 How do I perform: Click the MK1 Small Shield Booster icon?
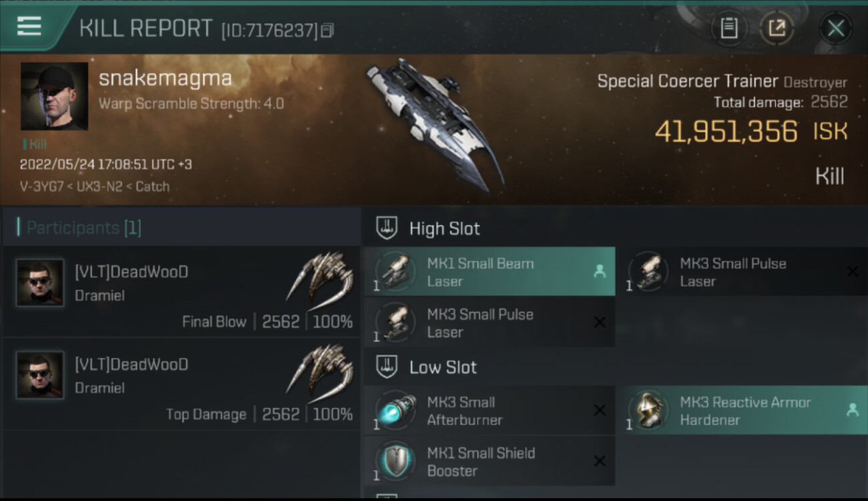395,462
